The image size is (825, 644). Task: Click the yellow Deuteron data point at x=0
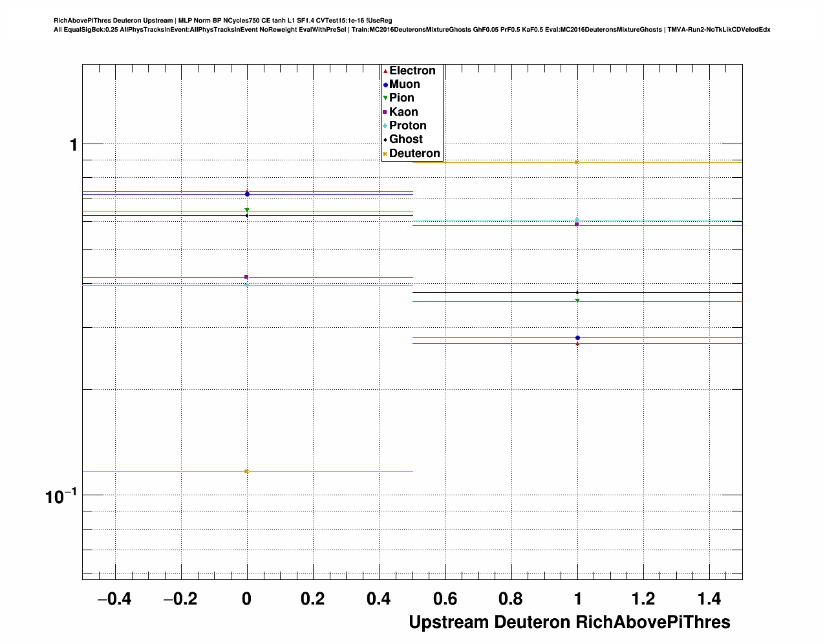[246, 471]
